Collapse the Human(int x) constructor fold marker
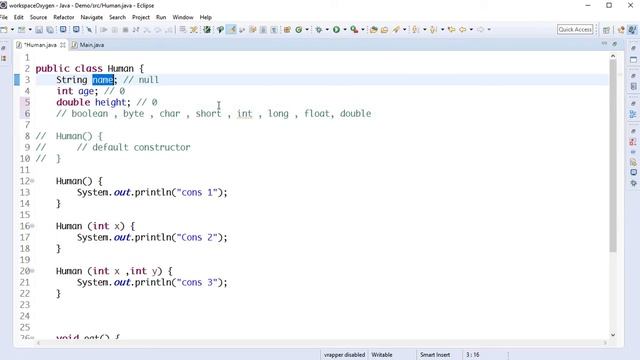Screen dimensions: 640x360 point(32,226)
